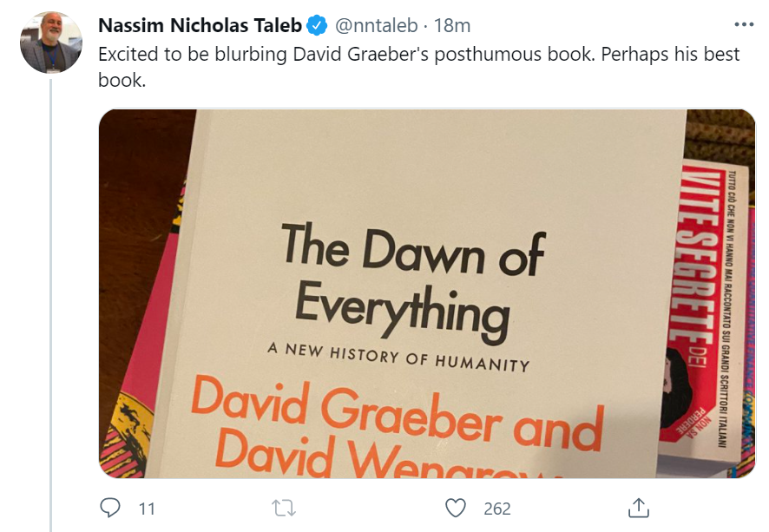Click the vertical thread line below avatar
Image resolution: width=769 pixels, height=532 pixels.
coord(50,304)
